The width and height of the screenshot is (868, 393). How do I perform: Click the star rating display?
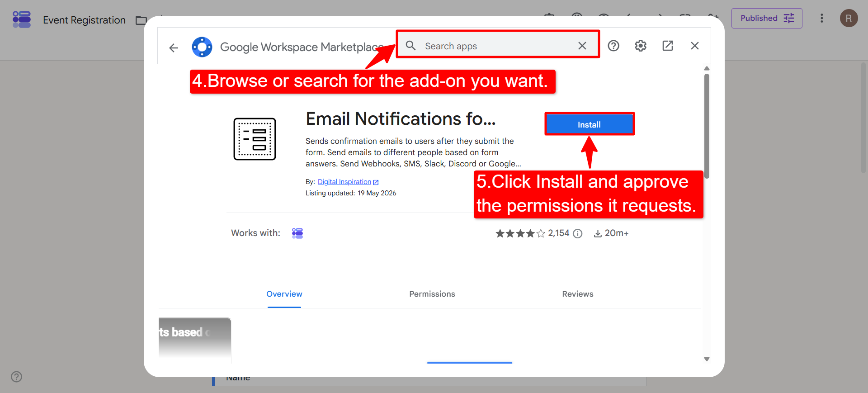coord(520,233)
